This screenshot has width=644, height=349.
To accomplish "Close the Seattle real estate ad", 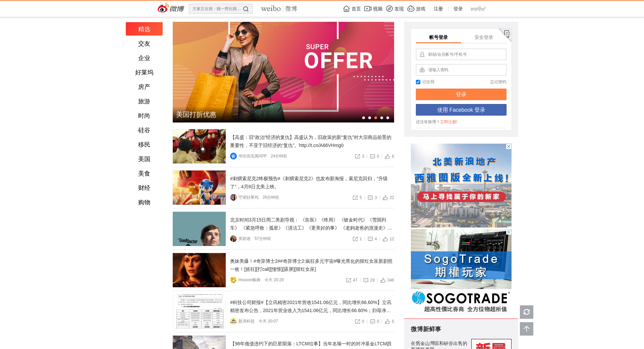I will 508,147.
